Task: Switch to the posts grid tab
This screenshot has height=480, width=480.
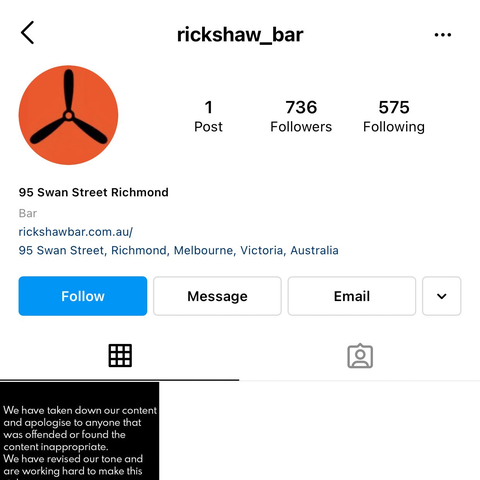Action: pos(120,356)
